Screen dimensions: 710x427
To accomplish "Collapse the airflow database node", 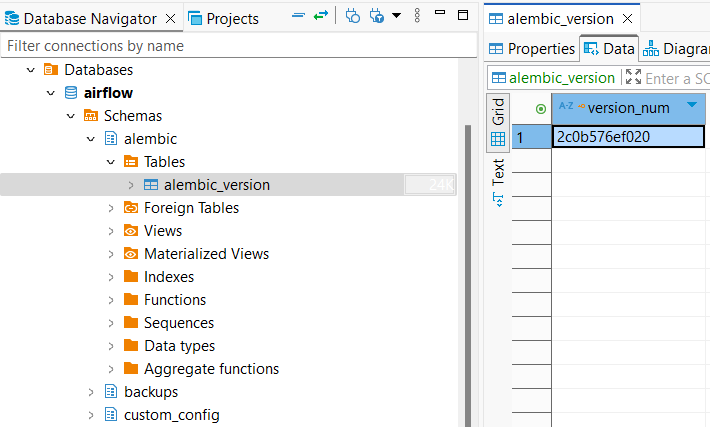I will click(50, 93).
